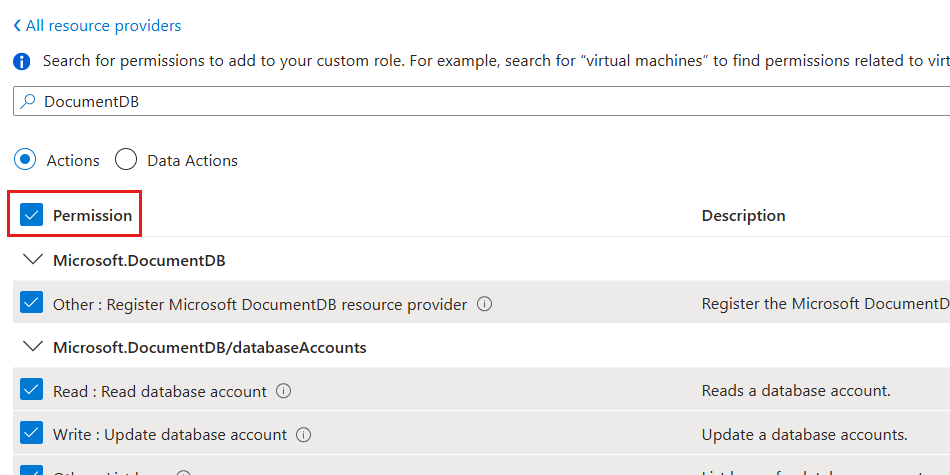Viewport: 950px width, 475px height.
Task: Click the blue information icon above search box
Action: 22,62
